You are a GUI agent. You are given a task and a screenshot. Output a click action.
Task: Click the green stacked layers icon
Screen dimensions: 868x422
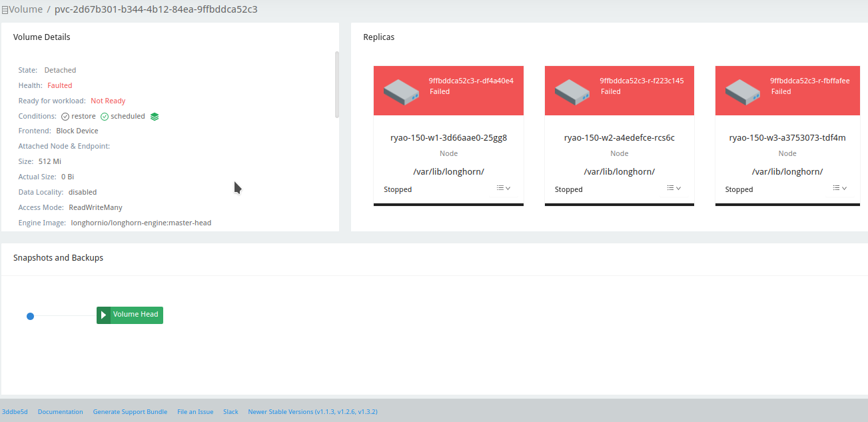tap(155, 117)
